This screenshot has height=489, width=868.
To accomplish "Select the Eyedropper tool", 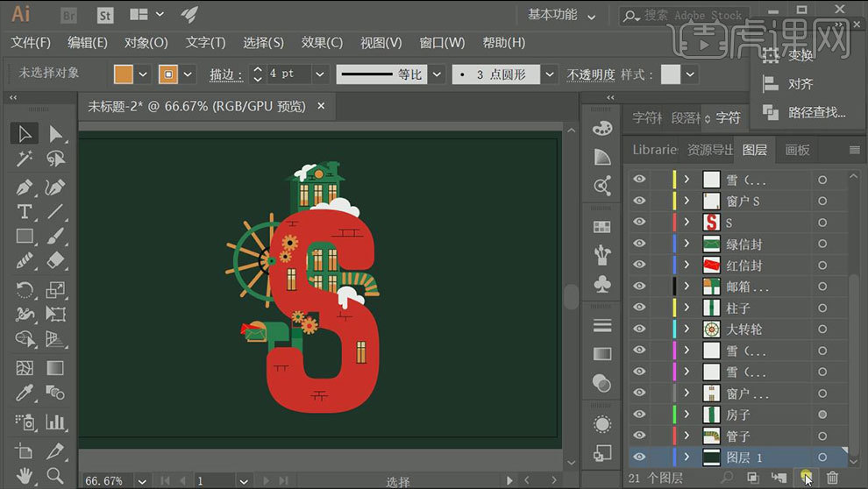I will pyautogui.click(x=25, y=393).
